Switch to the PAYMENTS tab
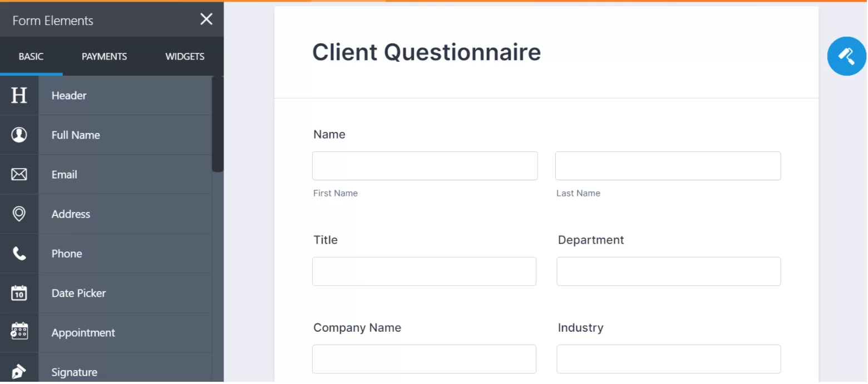868x384 pixels. (x=104, y=56)
